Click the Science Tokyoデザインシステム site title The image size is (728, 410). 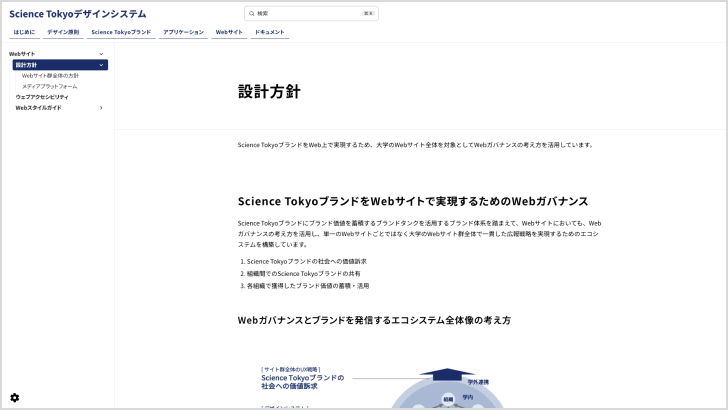pyautogui.click(x=78, y=14)
